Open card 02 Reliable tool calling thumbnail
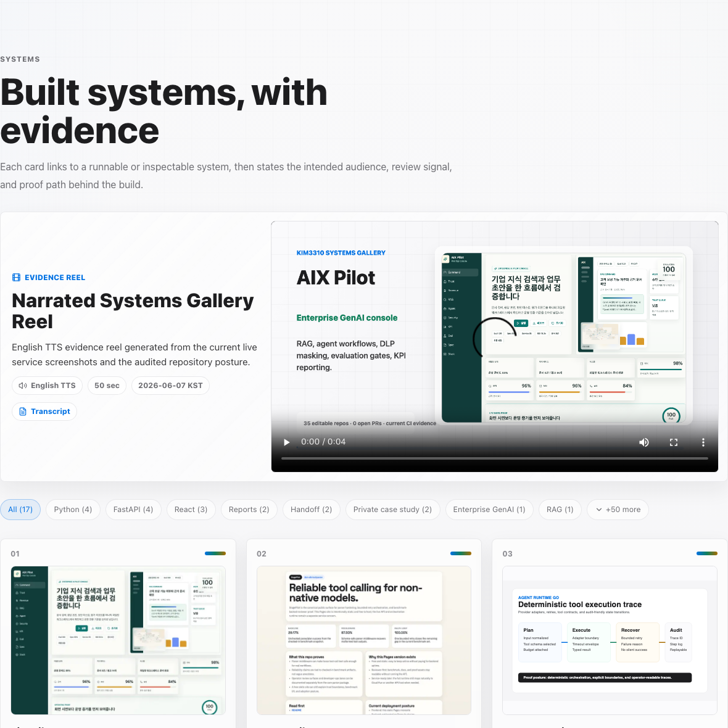Viewport: 728px width, 728px height. (x=364, y=640)
